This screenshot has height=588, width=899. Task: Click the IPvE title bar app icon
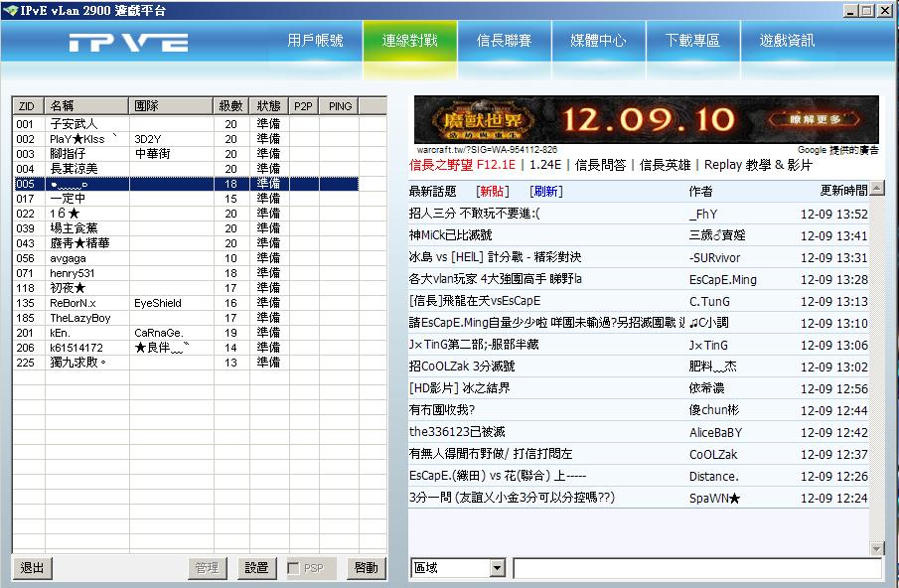click(x=10, y=10)
